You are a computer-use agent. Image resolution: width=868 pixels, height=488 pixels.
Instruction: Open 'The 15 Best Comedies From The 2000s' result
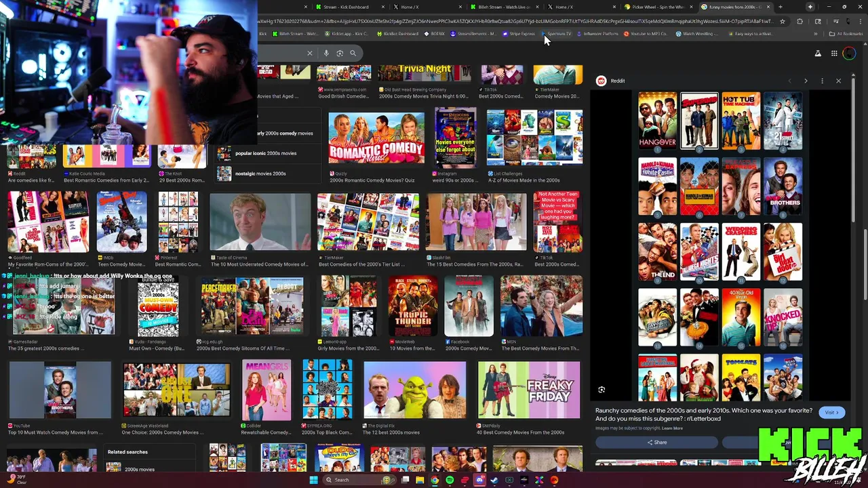click(476, 222)
